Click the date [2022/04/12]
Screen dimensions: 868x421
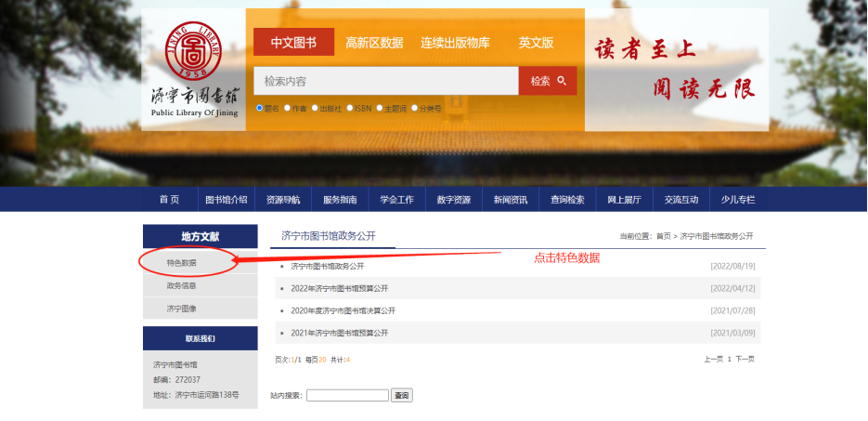733,289
